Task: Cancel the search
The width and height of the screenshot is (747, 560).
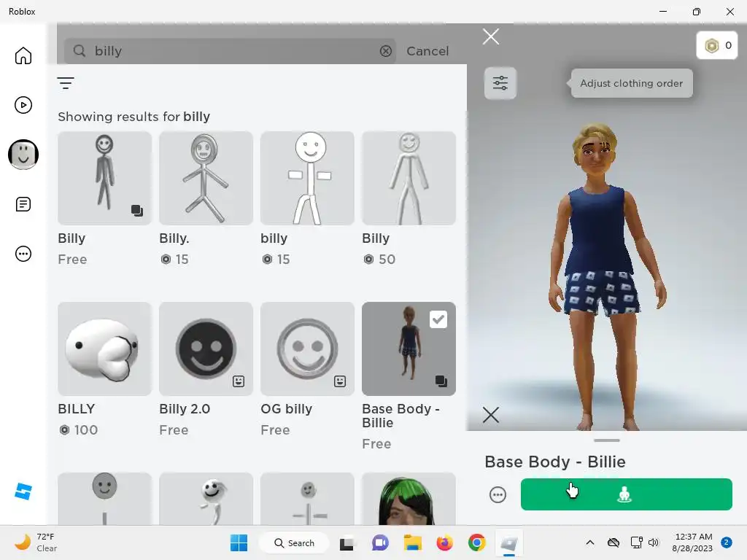Action: click(x=427, y=51)
